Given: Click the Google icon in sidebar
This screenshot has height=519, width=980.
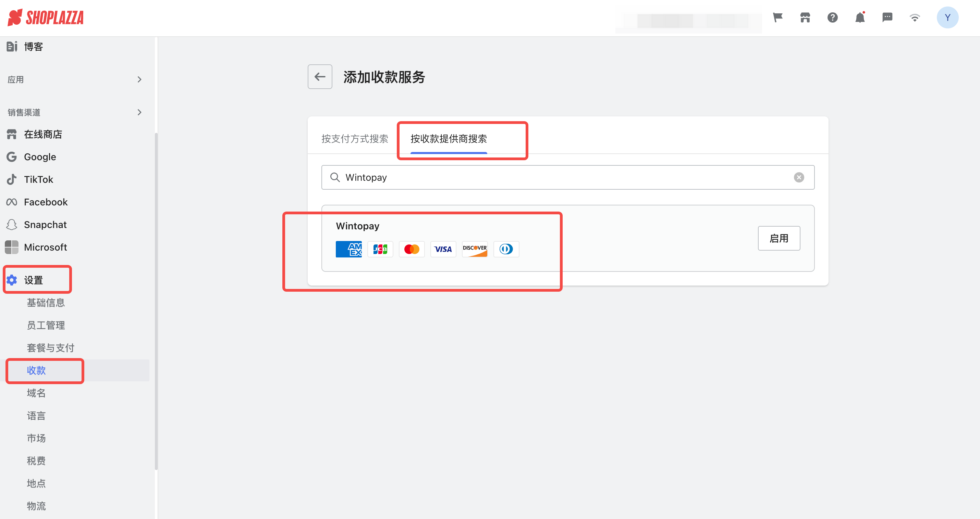Looking at the screenshot, I should (x=12, y=157).
